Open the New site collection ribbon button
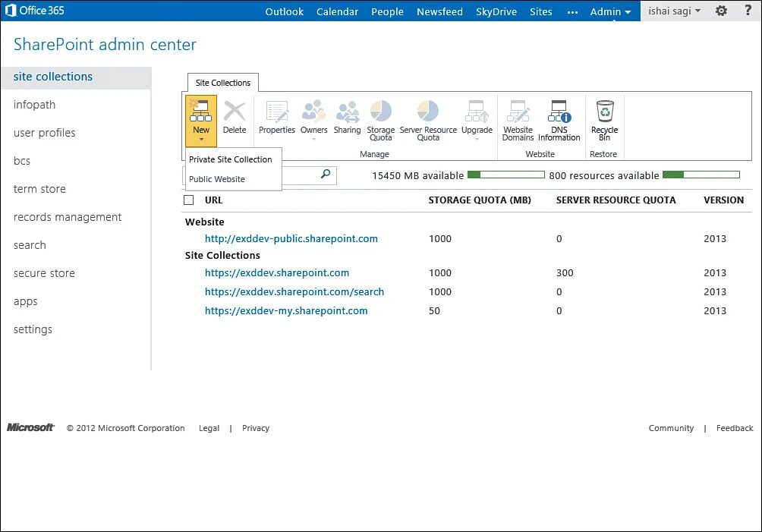Screen dimensions: 762x532 [x=200, y=121]
